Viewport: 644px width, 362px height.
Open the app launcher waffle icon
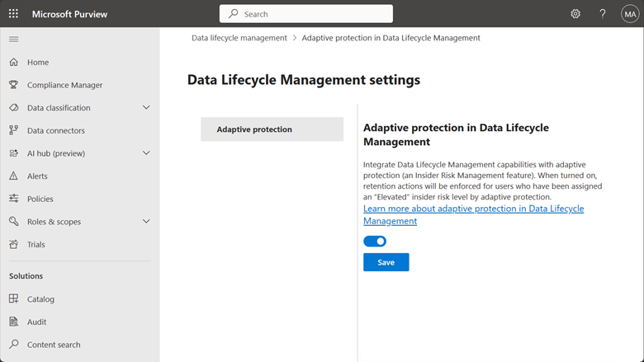[x=13, y=14]
